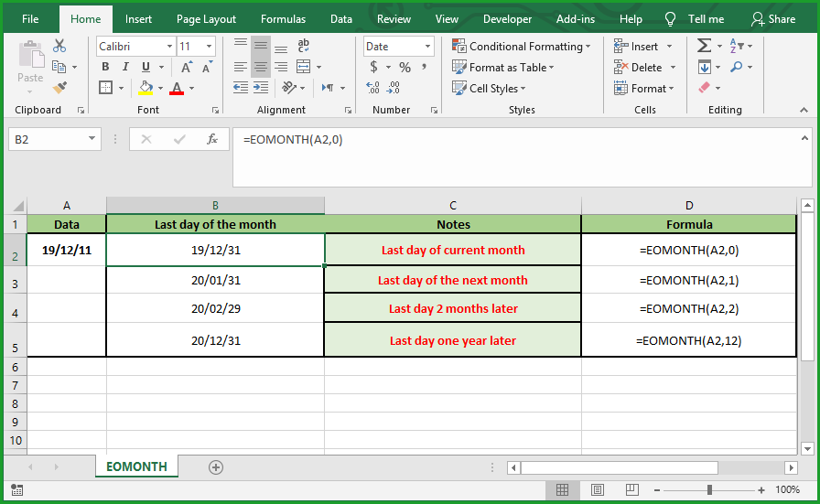
Task: Click the Increase Font Size icon
Action: 187,67
